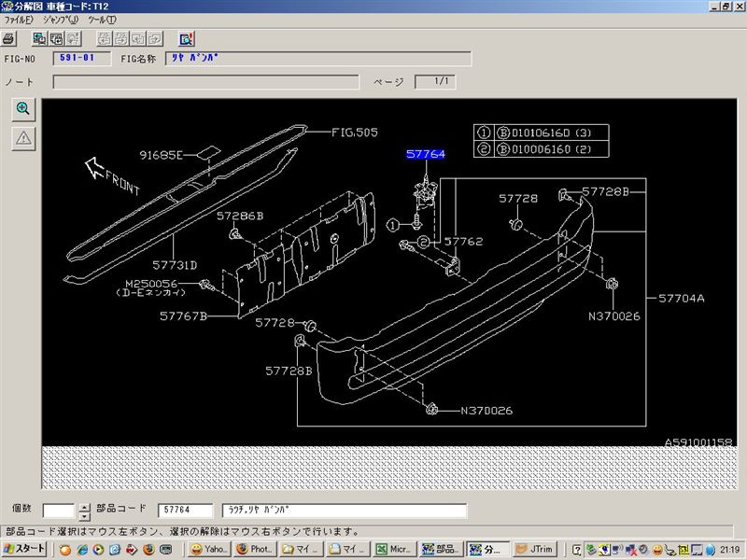The height and width of the screenshot is (560, 747).
Task: Select part code 57286B in the diagram
Action: [240, 217]
